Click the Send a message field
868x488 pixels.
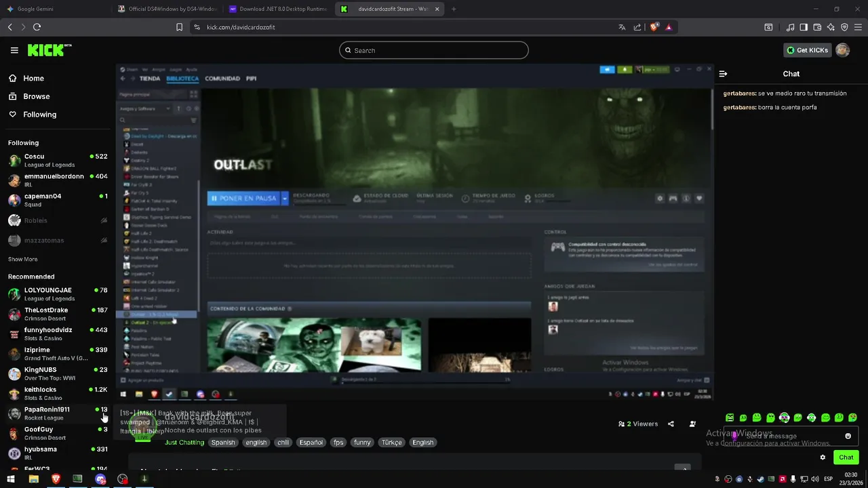click(790, 436)
